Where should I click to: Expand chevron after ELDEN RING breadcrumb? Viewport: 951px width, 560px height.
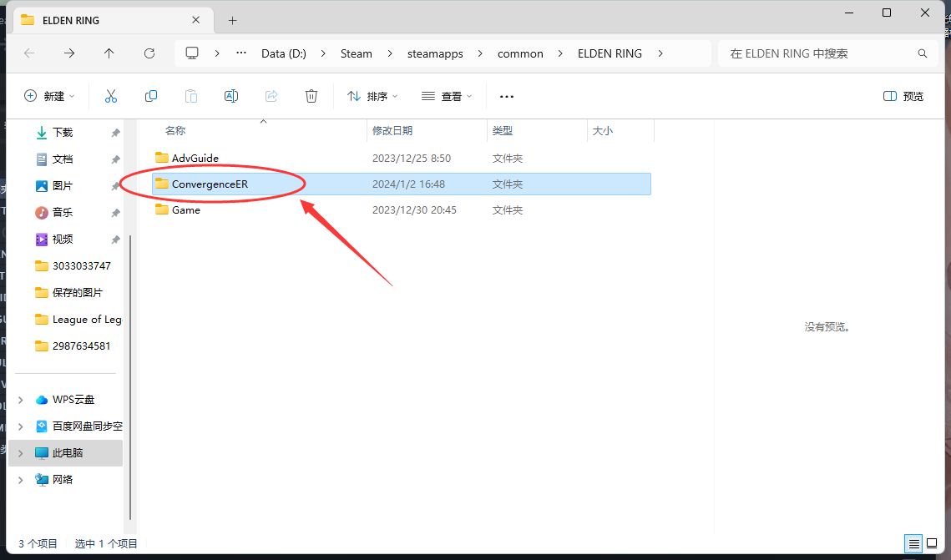[660, 53]
